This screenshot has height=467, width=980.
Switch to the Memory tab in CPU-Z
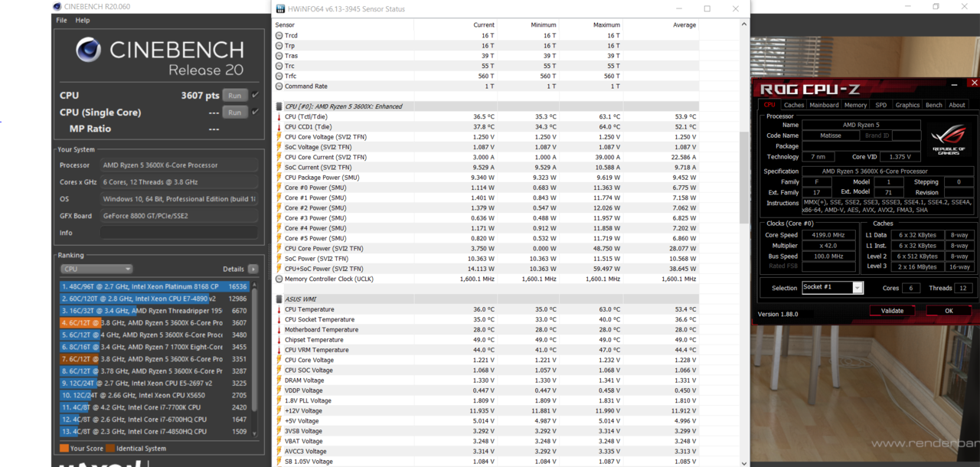point(855,105)
